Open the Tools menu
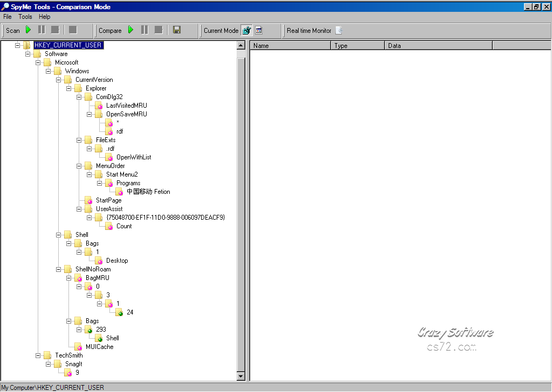Screen dimensions: 552x392 pos(25,17)
